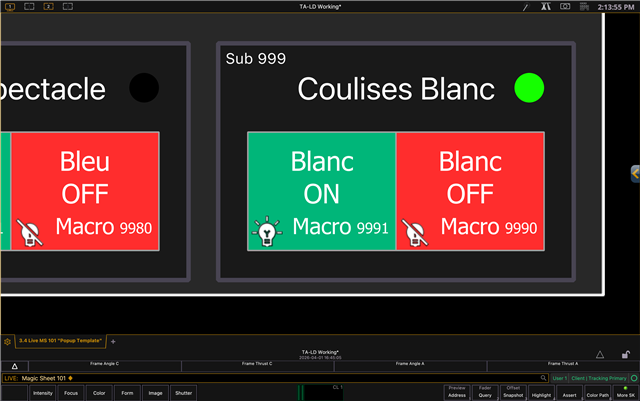Expand the side panel with yellow arrow
Image resolution: width=640 pixels, height=401 pixels.
click(634, 173)
